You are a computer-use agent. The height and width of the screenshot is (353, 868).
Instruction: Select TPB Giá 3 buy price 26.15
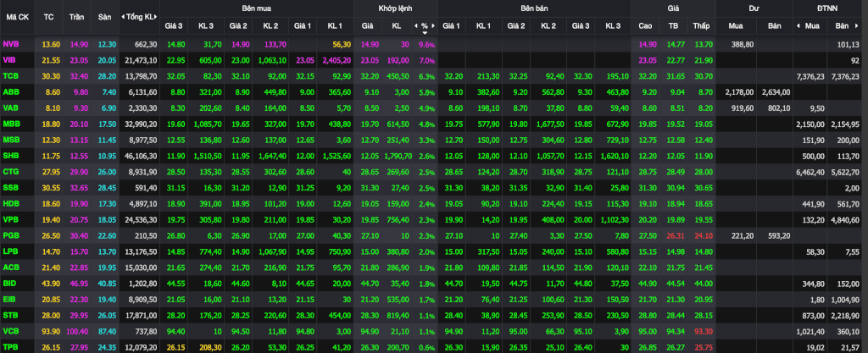pyautogui.click(x=175, y=347)
